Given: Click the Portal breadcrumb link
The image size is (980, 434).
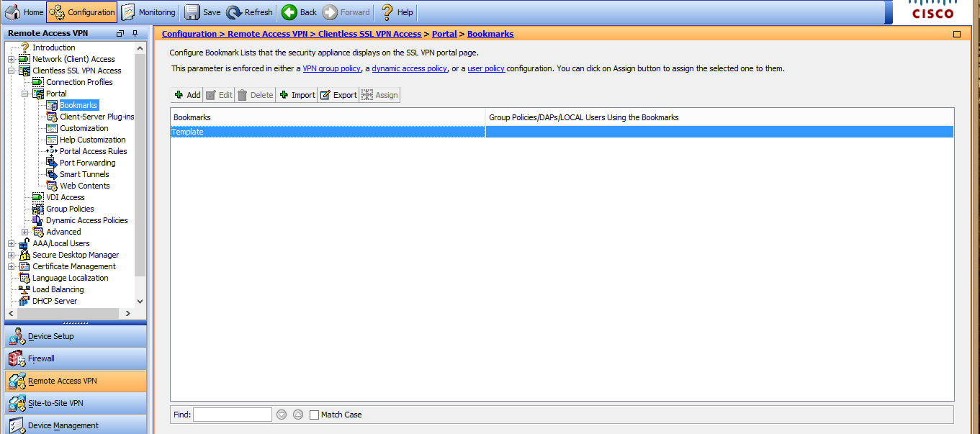Looking at the screenshot, I should tap(444, 34).
